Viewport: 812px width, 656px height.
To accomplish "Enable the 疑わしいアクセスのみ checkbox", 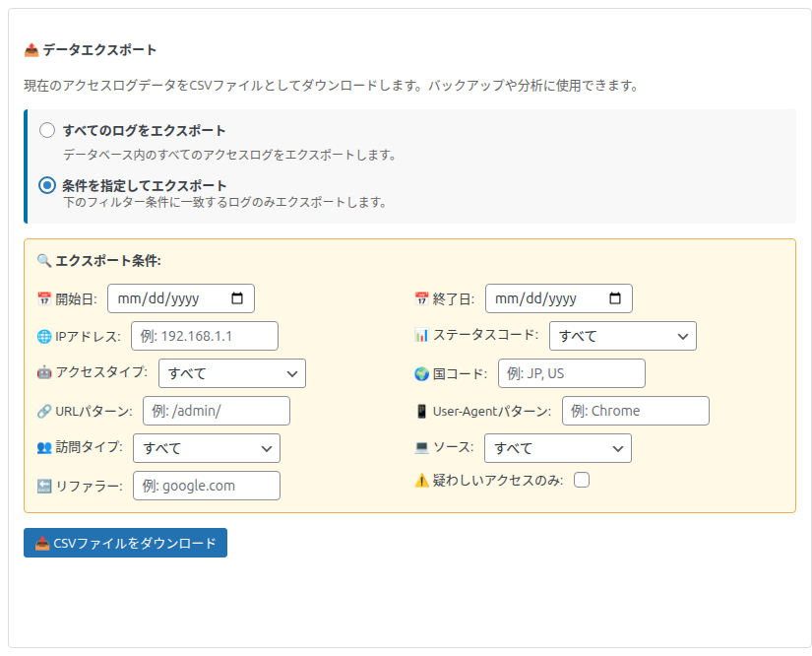I will coord(582,480).
